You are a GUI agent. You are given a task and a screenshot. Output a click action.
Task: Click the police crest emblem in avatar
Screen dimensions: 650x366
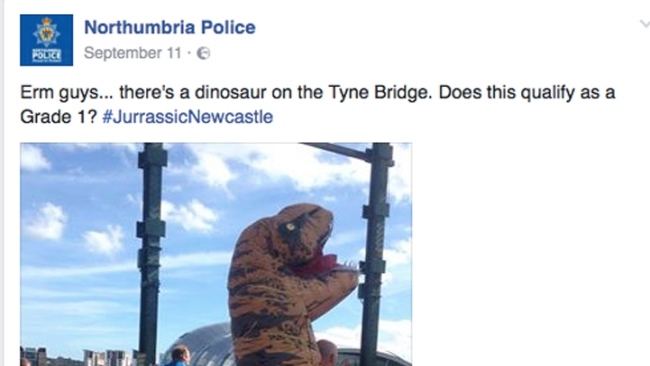click(x=46, y=32)
